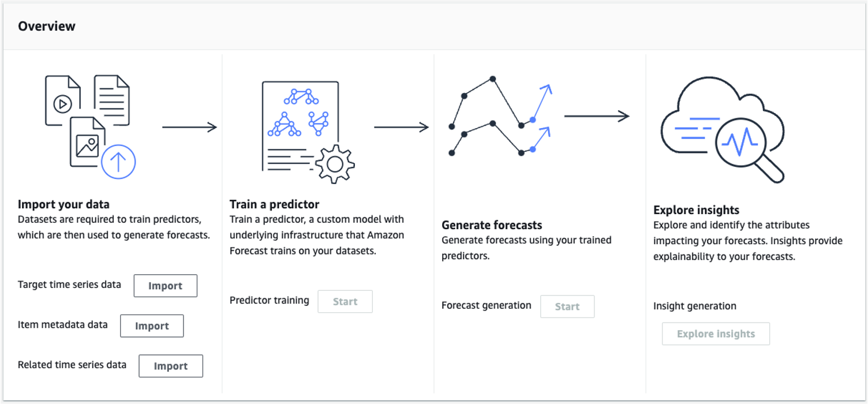This screenshot has width=868, height=404.
Task: Click the video file document icon
Action: tap(63, 100)
